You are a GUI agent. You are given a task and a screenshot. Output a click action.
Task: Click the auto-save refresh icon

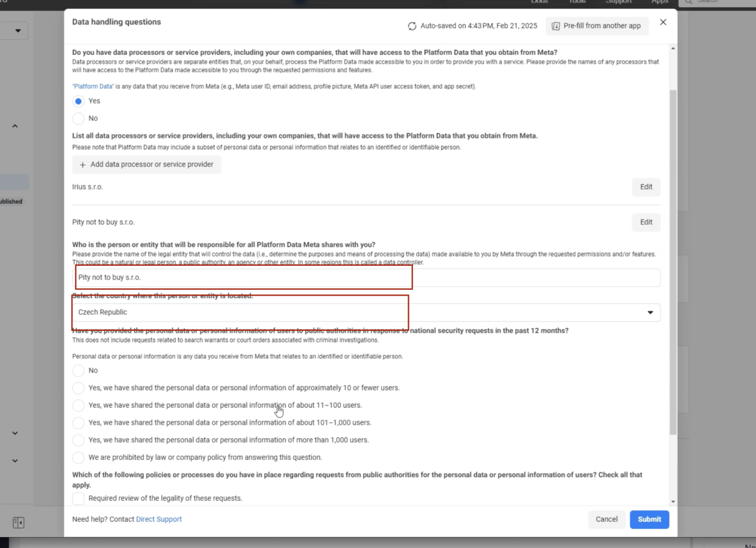coord(412,26)
